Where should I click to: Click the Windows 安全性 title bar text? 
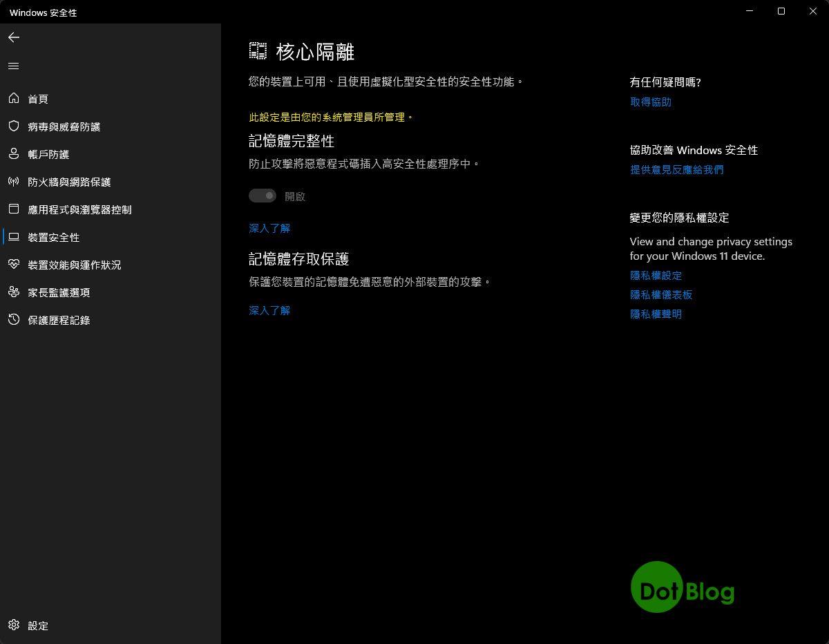[44, 12]
